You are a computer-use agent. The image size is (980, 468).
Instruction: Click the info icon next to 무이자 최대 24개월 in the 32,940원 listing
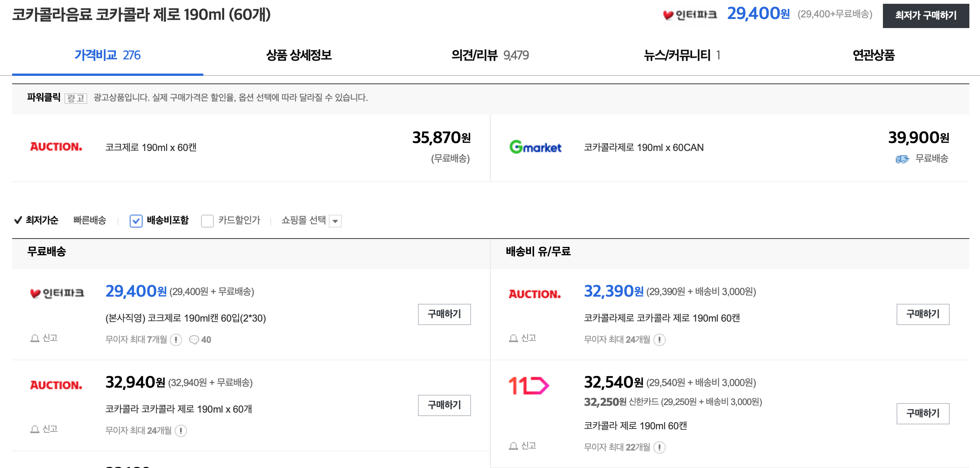click(181, 431)
